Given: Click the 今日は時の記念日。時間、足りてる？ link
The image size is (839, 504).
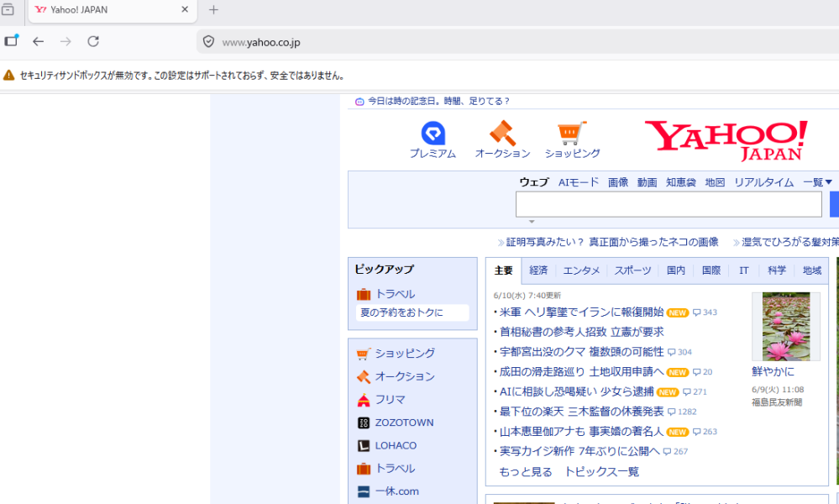Looking at the screenshot, I should (x=438, y=101).
